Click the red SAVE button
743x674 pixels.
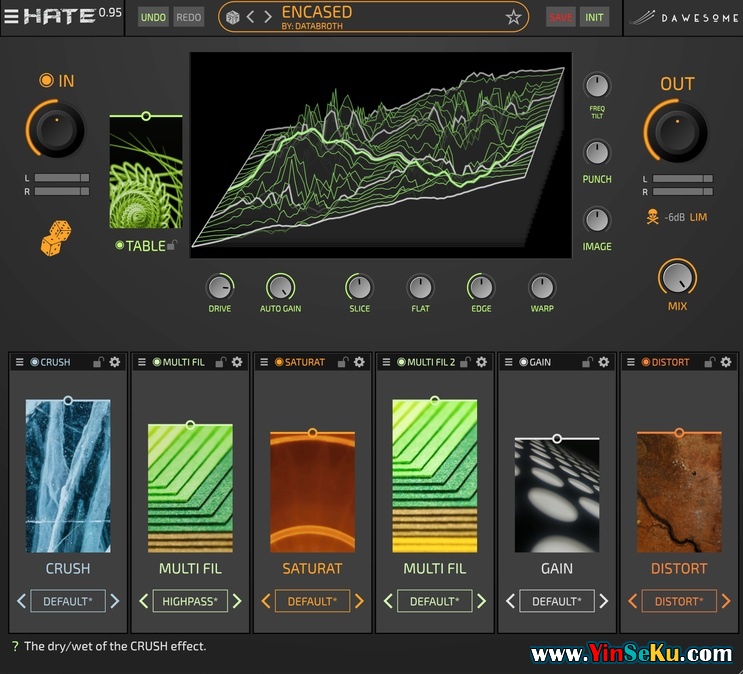point(561,17)
